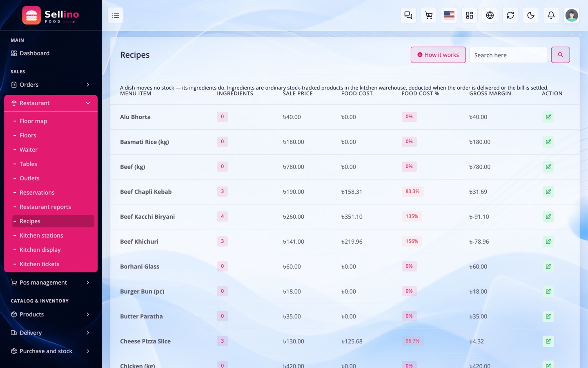The height and width of the screenshot is (368, 588).
Task: Edit the Borhani Glass recipe
Action: tap(548, 267)
